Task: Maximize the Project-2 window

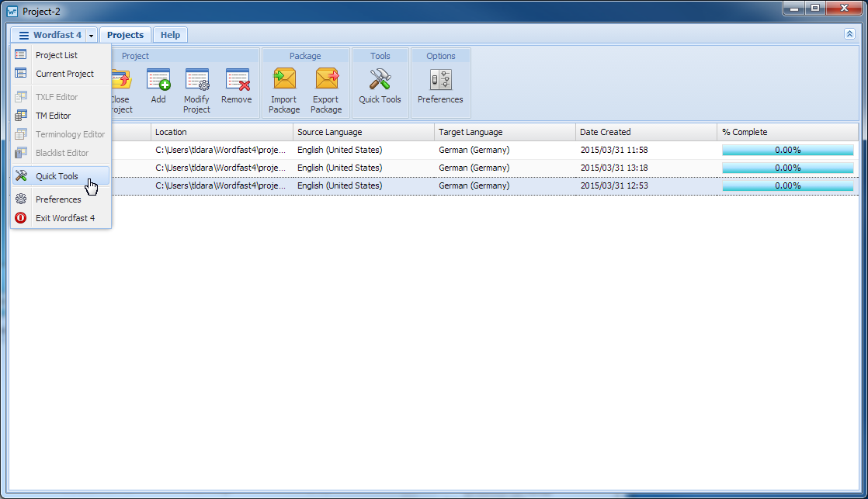Action: pyautogui.click(x=815, y=8)
